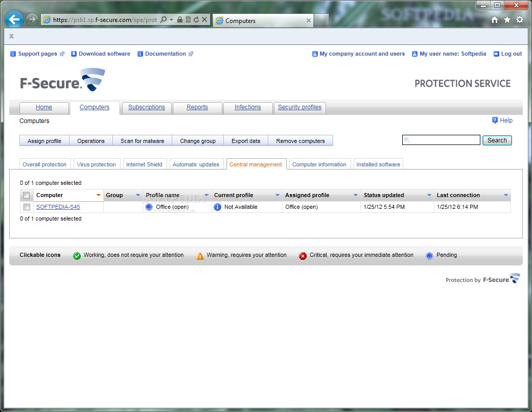
Task: Open the address bar dropdown arrow
Action: (171, 19)
